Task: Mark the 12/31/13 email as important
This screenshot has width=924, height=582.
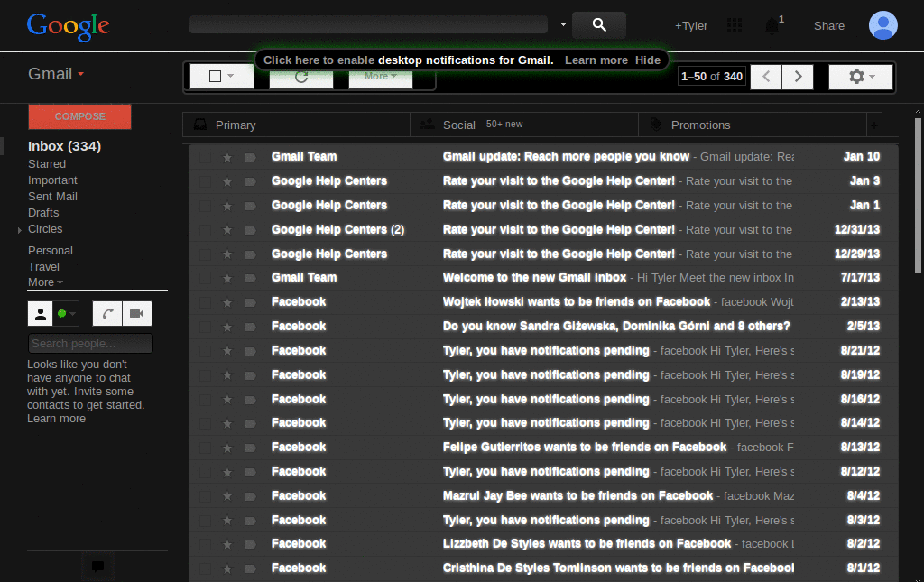Action: pyautogui.click(x=250, y=230)
